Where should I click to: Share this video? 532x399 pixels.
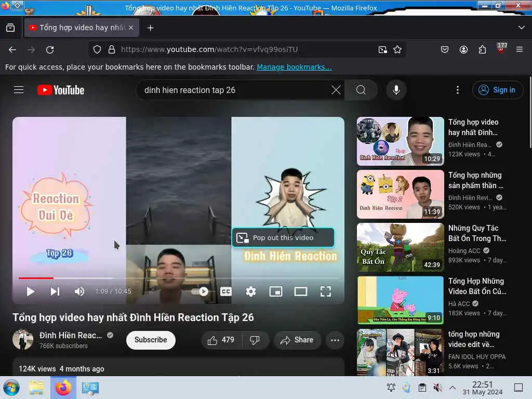click(297, 340)
